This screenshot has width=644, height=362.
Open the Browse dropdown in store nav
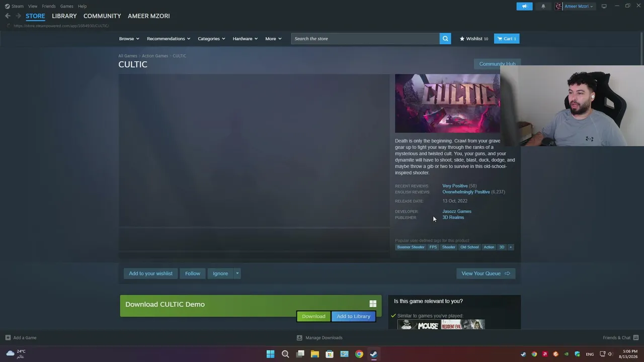[x=129, y=39]
